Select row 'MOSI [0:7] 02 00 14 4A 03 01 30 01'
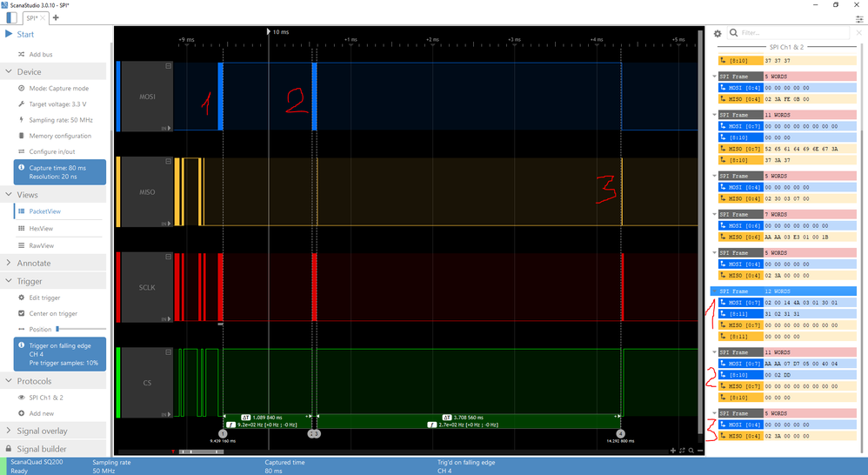The image size is (868, 475). pos(787,302)
